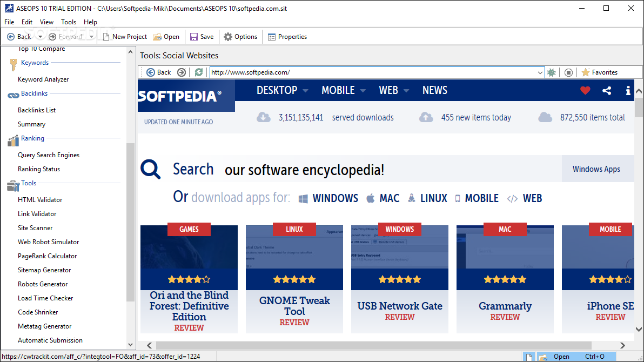Click the Backlinks chain icon
Image resolution: width=644 pixels, height=362 pixels.
[x=13, y=95]
